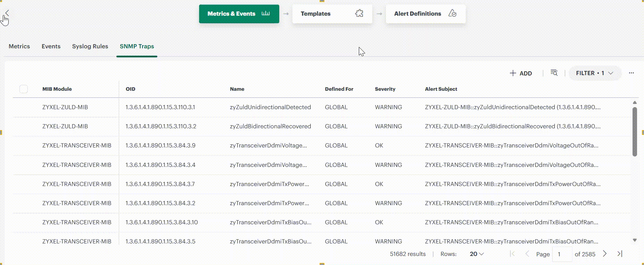Select OID 1.3.6.1.4.1.890.1.15.3.110.3.2 cell
Image resolution: width=644 pixels, height=265 pixels.
click(161, 126)
